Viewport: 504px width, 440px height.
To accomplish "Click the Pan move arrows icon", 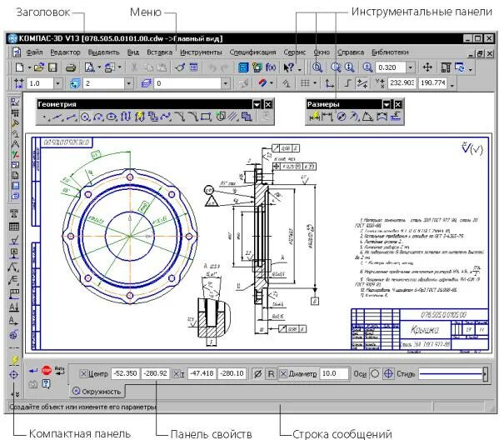I will click(x=427, y=67).
